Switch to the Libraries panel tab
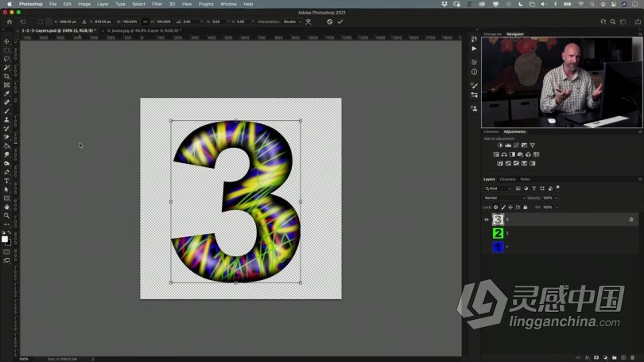 [x=491, y=131]
